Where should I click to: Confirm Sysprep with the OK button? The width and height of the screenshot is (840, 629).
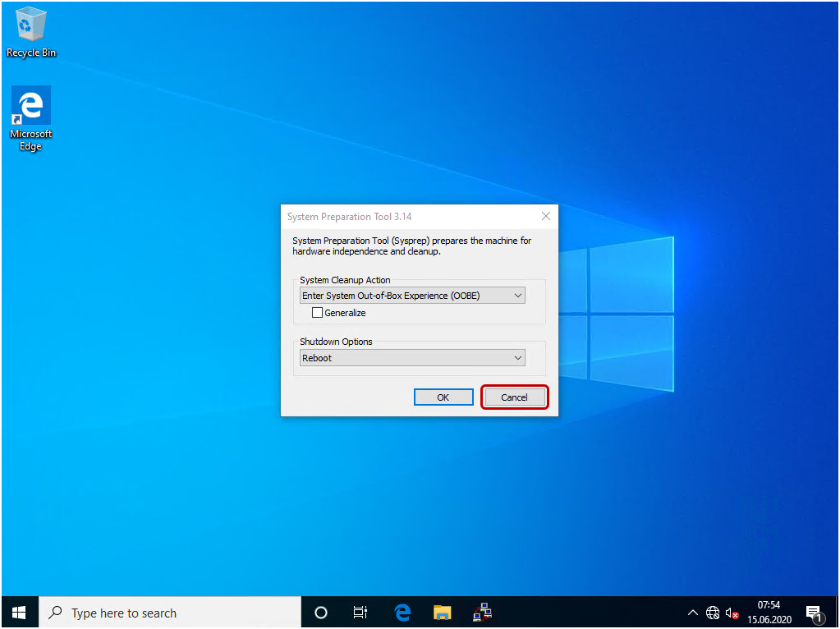click(x=443, y=397)
